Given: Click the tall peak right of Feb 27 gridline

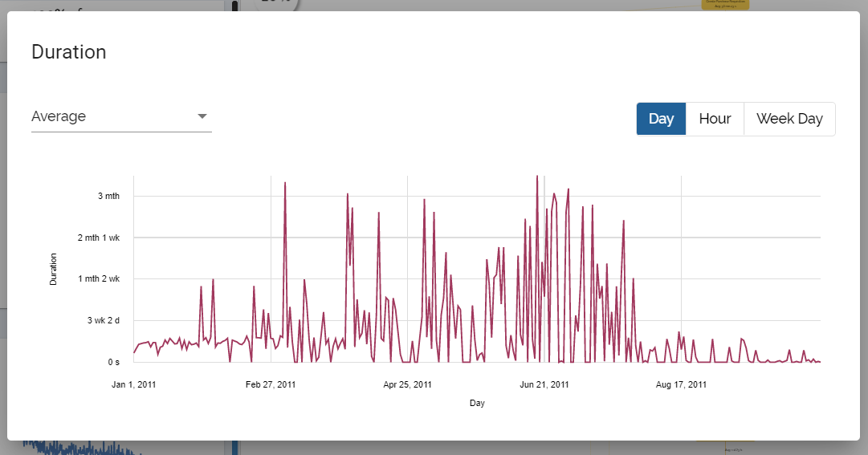Looking at the screenshot, I should (x=285, y=184).
